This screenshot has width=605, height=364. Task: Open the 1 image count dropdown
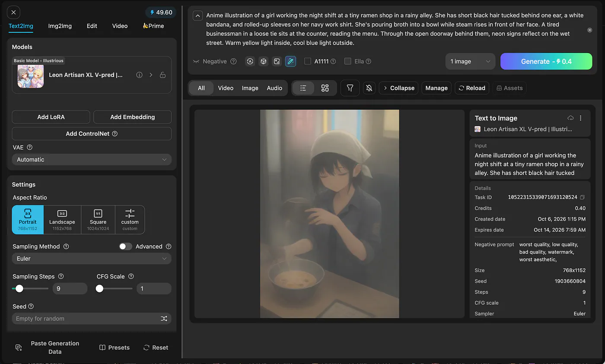[471, 61]
